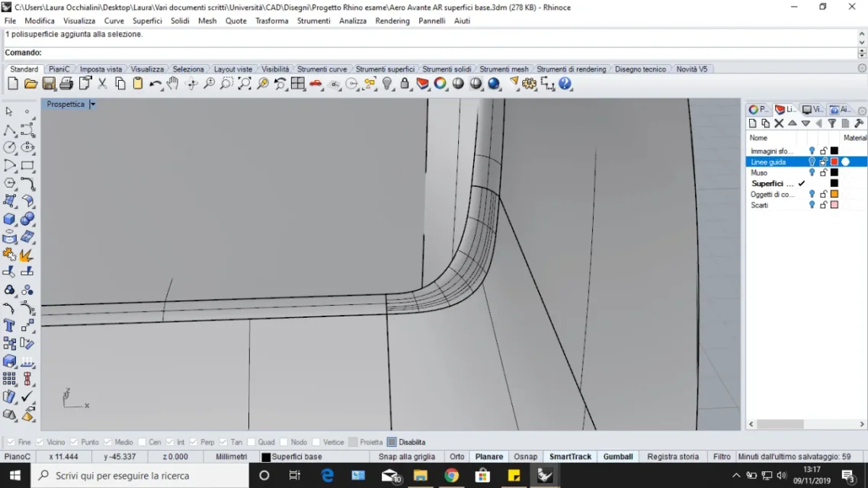Switch to the Strumenti curve tab
The width and height of the screenshot is (868, 488).
322,69
